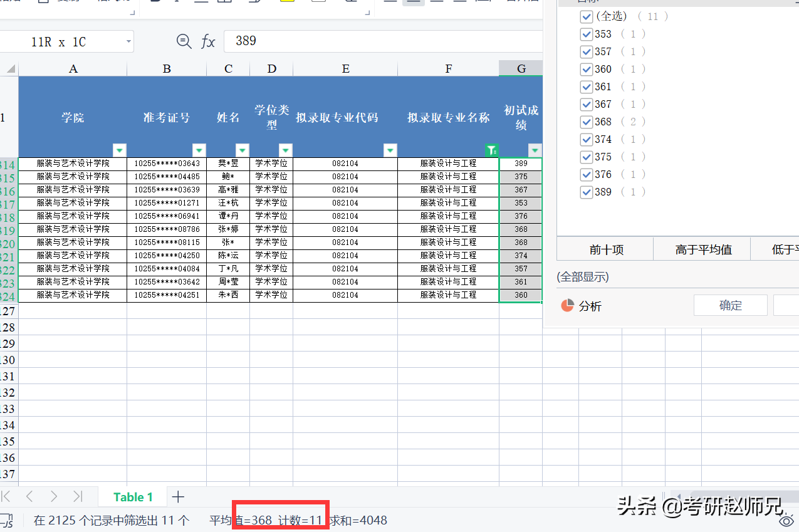This screenshot has height=532, width=799.
Task: Uncheck the 389 value filter checkbox
Action: click(x=587, y=192)
